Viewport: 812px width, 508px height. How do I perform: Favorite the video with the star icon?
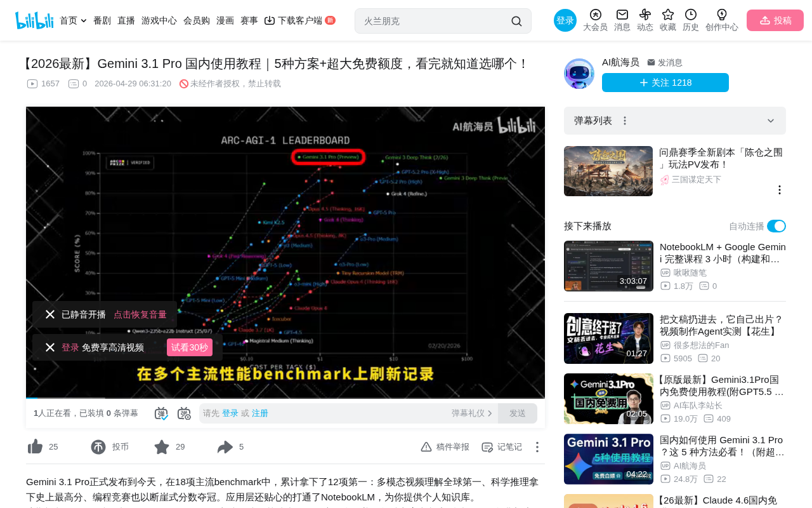pos(162,447)
